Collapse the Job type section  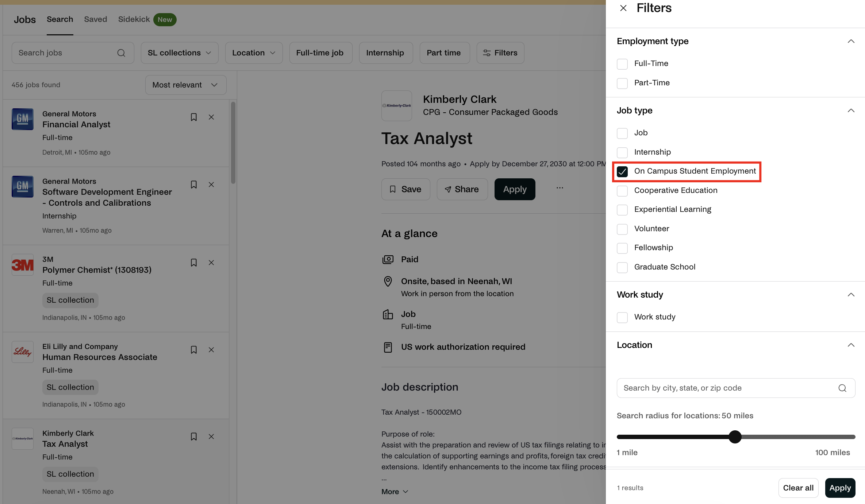(851, 111)
